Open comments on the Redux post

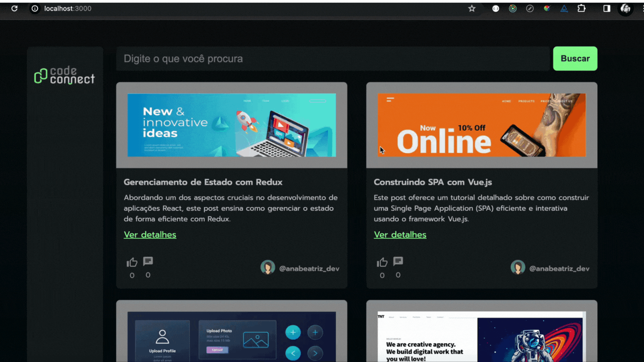pos(148,261)
